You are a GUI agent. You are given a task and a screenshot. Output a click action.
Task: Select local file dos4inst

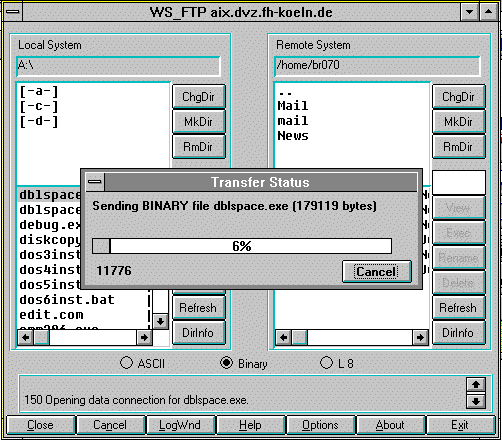(x=50, y=270)
